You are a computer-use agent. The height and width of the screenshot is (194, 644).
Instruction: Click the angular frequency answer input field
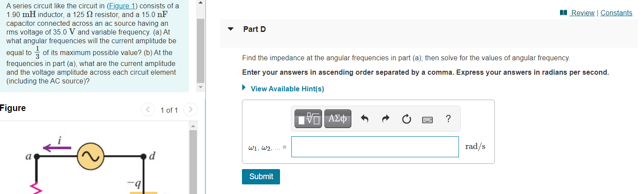[375, 147]
